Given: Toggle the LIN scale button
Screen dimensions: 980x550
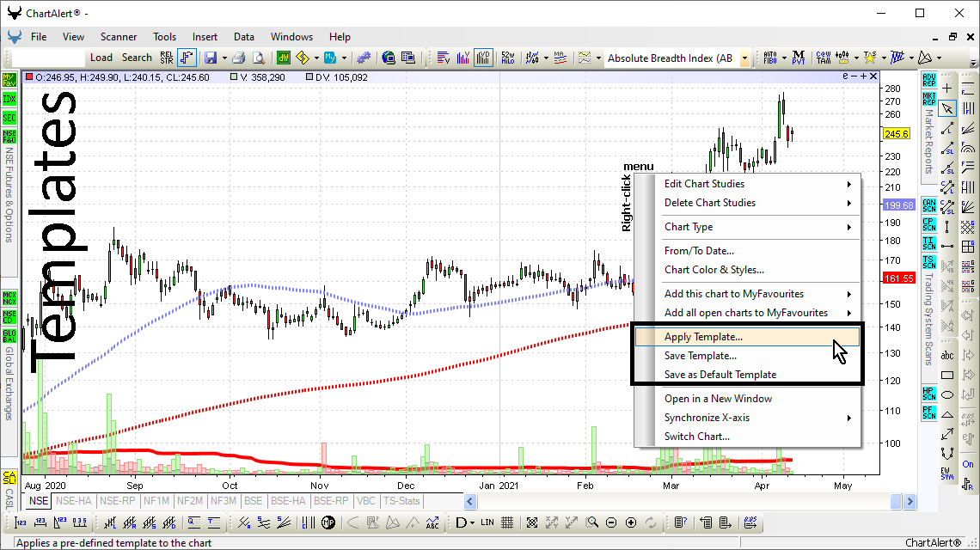Looking at the screenshot, I should coord(487,522).
